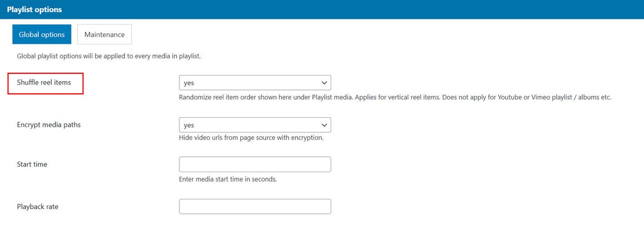Click into the Playback rate text box
Viewport: 644px width, 225px height.
tap(254, 207)
